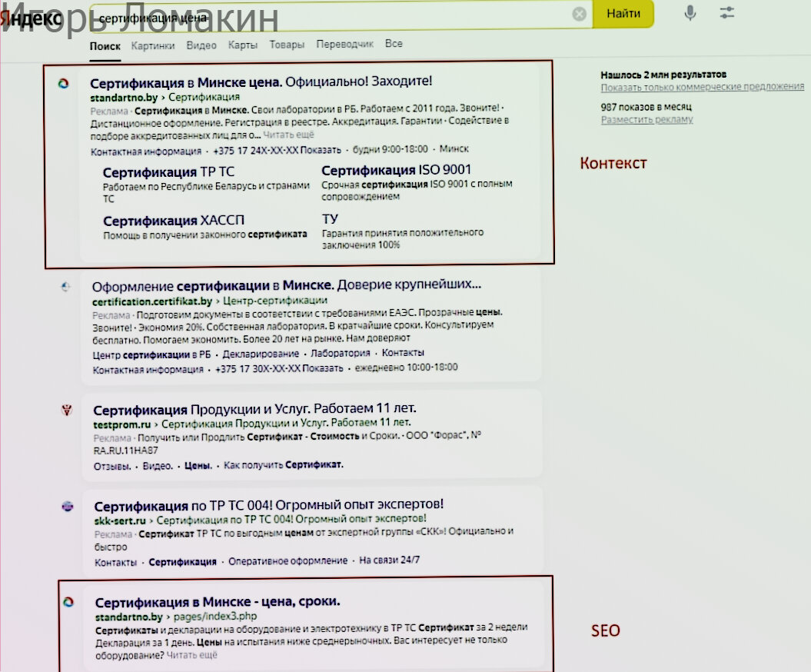Viewport: 811px width, 672px height.
Task: Click favicon of the organic standartno.by result
Action: point(68,601)
